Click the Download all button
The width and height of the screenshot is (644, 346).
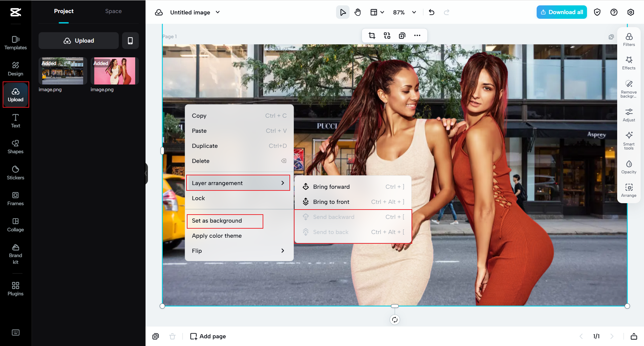tap(561, 12)
